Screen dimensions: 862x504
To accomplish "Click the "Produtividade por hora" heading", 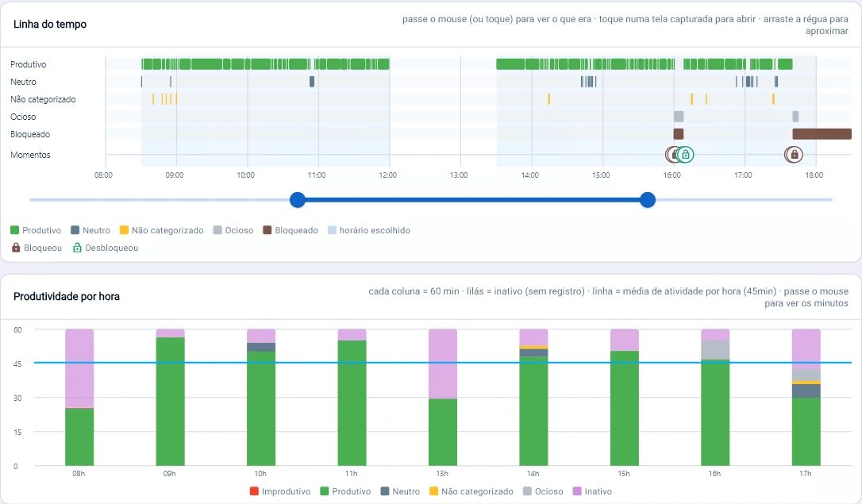I will tap(67, 296).
